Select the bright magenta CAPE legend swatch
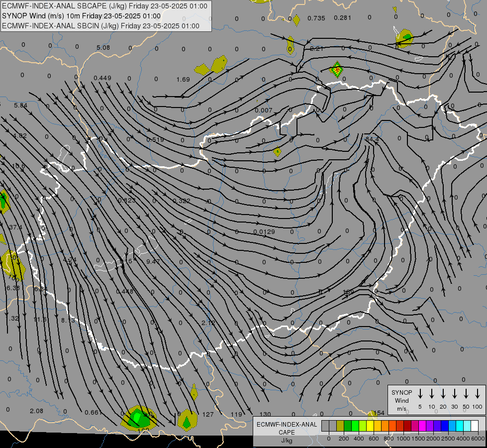Screen dimensions: 487x448 422,426
